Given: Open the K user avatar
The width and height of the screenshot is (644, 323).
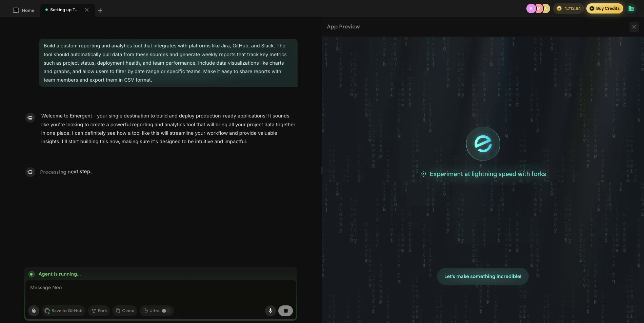Looking at the screenshot, I should point(531,8).
